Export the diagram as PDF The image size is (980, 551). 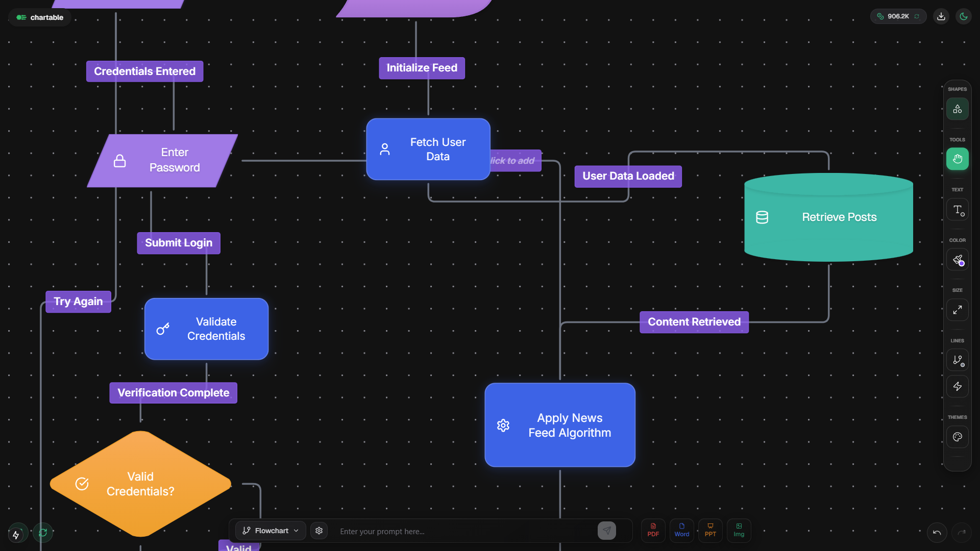coord(653,531)
